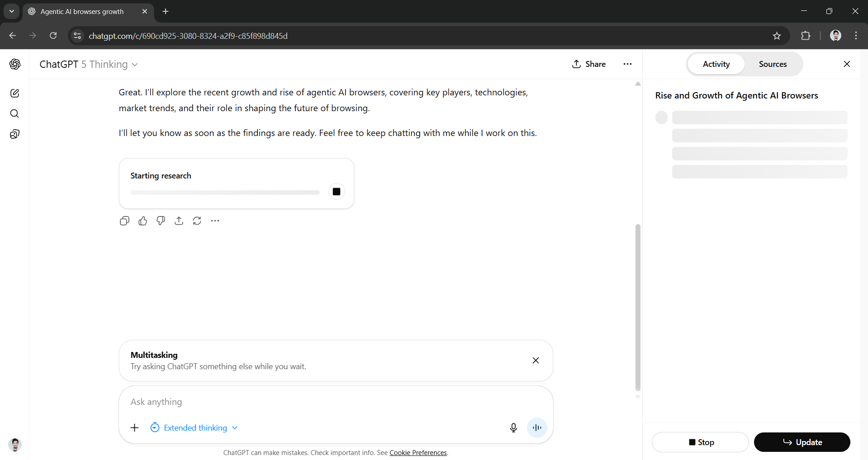Rate the response with thumbs down
The width and height of the screenshot is (868, 460).
coord(161,221)
